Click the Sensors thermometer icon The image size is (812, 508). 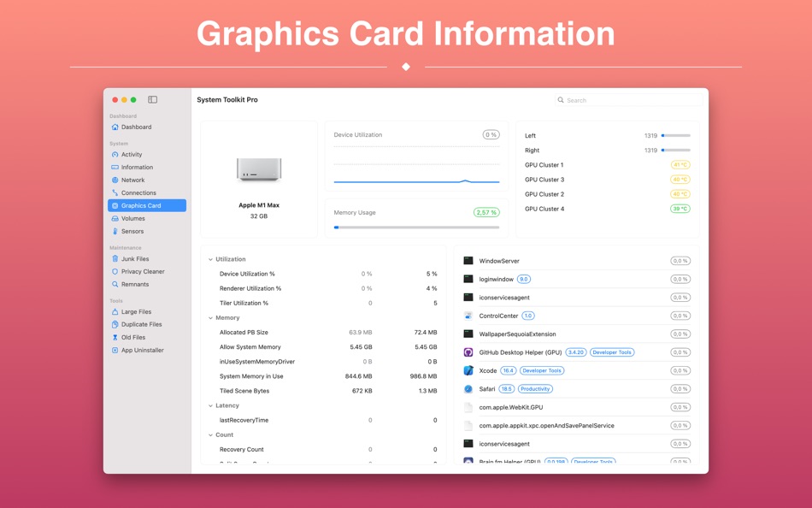(115, 231)
